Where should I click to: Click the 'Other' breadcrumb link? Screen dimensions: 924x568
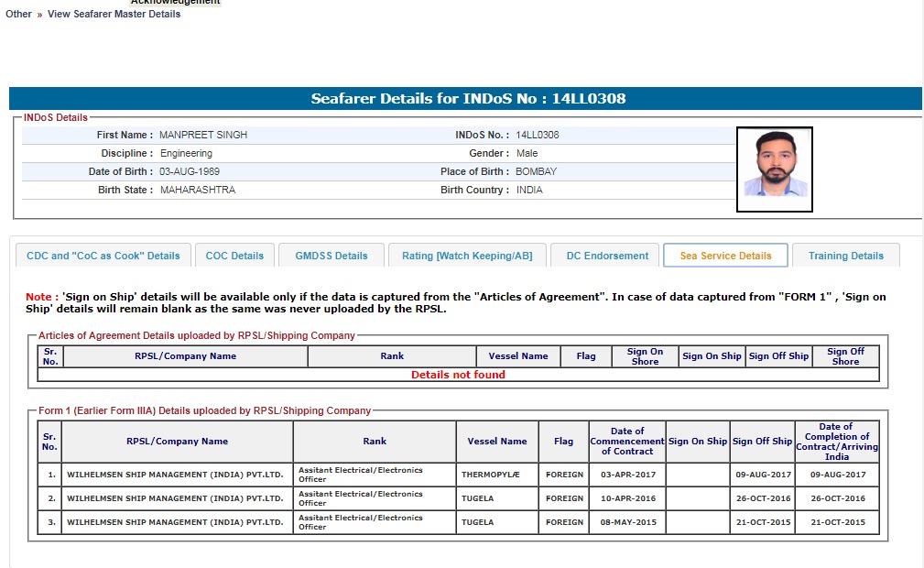(x=18, y=15)
